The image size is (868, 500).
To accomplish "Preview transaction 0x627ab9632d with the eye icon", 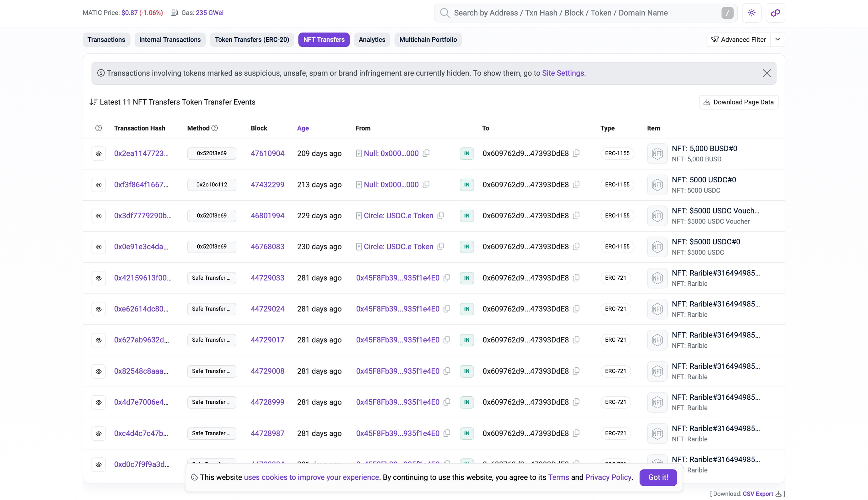I will click(99, 340).
